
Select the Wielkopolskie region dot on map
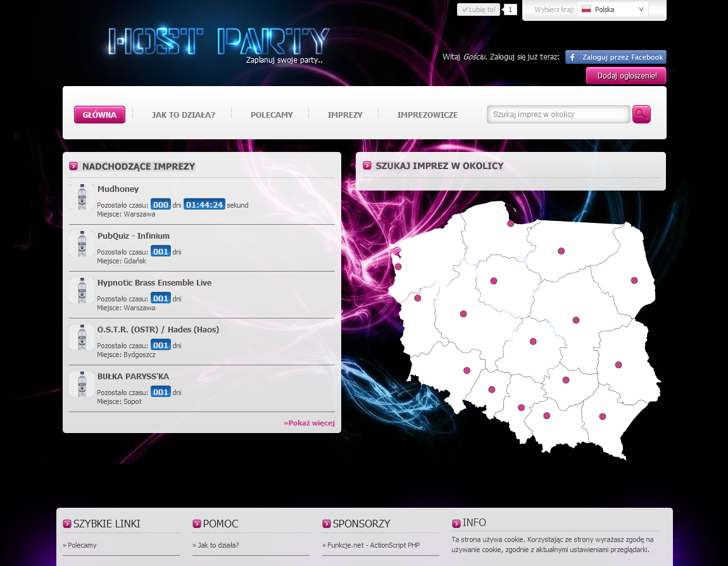pyautogui.click(x=463, y=314)
